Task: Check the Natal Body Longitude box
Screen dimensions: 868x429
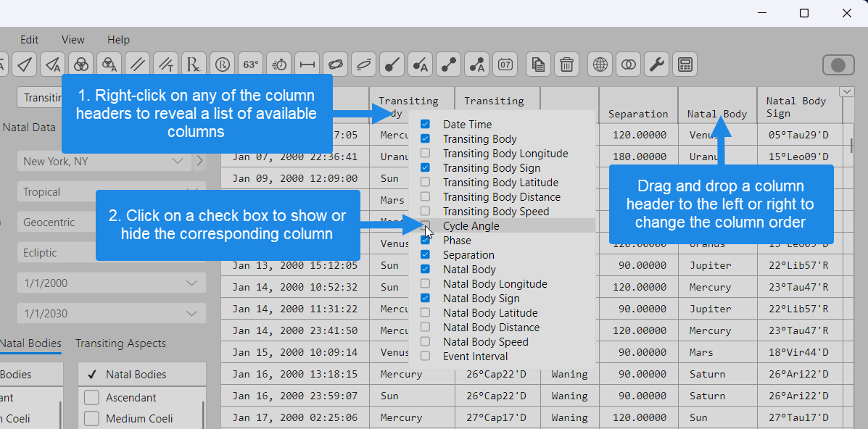Action: [x=425, y=283]
